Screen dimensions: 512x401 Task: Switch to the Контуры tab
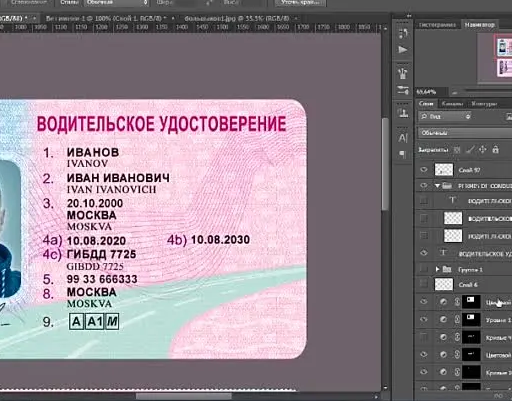click(x=484, y=104)
